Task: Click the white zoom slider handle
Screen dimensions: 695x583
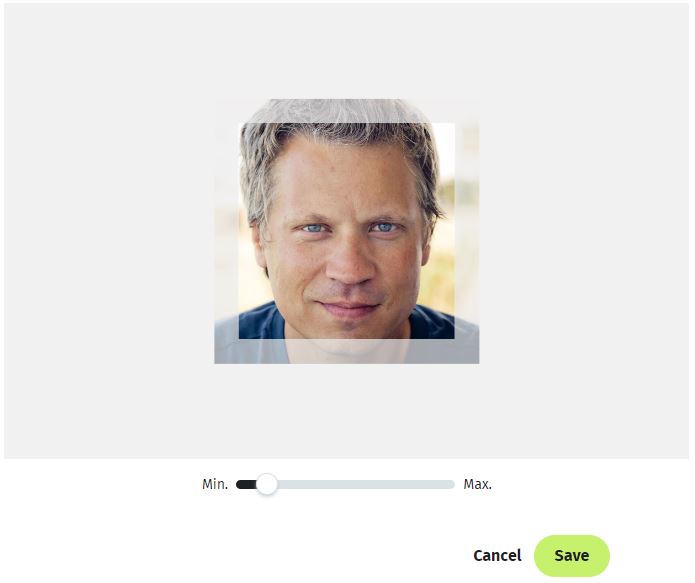Action: (267, 484)
